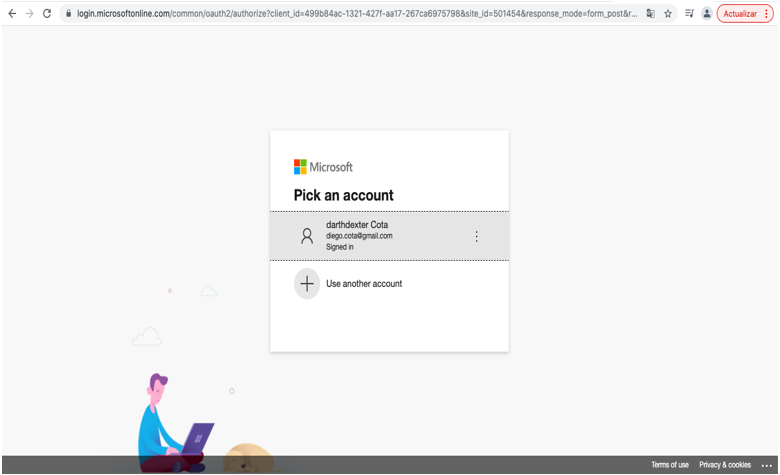Open the Privacy & cookies link
The image size is (780, 475).
[x=725, y=465]
